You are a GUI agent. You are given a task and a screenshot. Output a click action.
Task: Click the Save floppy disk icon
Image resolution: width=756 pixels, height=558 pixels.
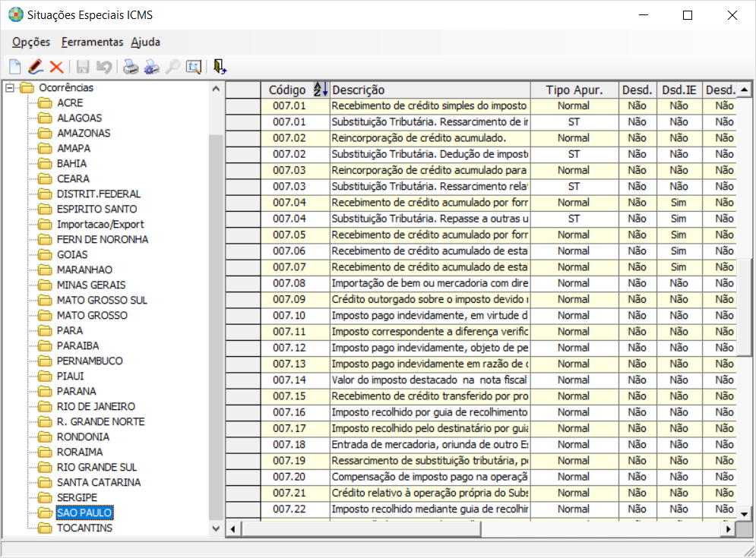click(83, 67)
